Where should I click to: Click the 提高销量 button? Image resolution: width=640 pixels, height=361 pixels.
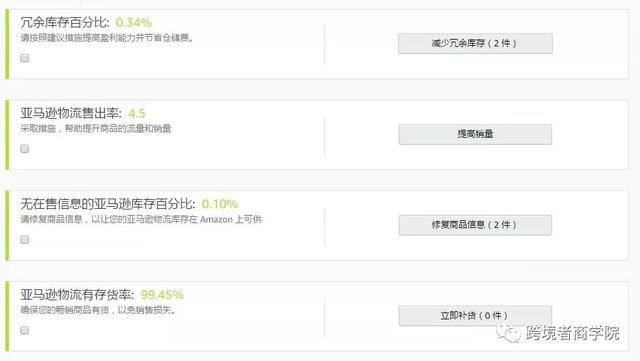pyautogui.click(x=476, y=134)
